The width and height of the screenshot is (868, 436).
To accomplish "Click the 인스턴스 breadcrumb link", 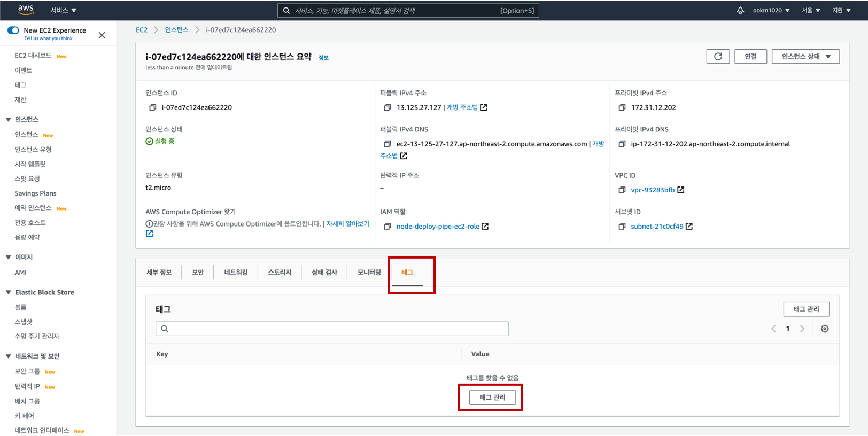I will (x=176, y=30).
